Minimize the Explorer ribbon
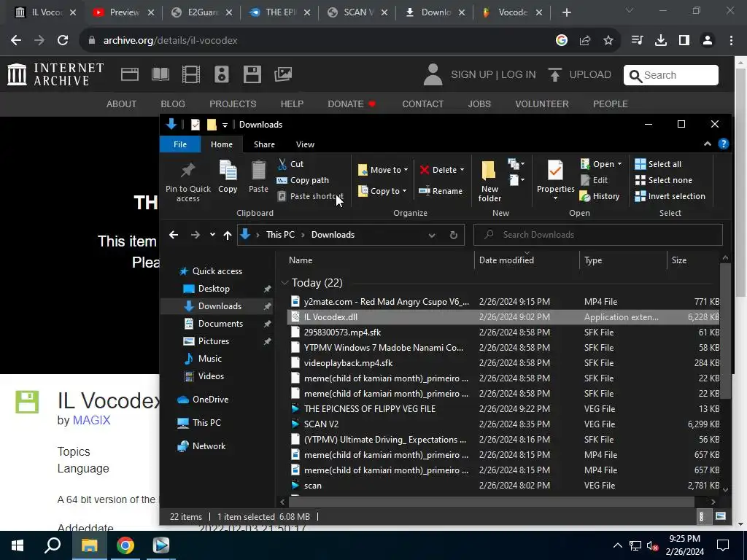The height and width of the screenshot is (560, 747). [707, 144]
